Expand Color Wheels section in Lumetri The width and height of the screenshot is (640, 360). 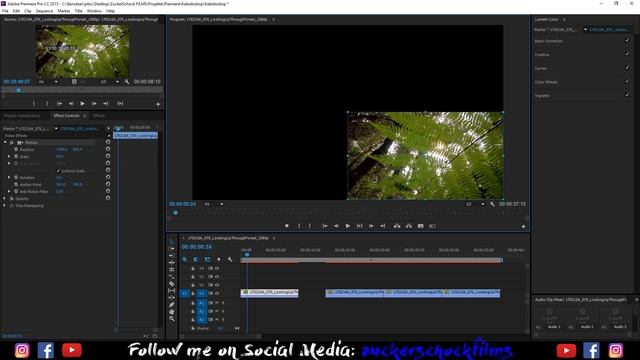tap(546, 82)
